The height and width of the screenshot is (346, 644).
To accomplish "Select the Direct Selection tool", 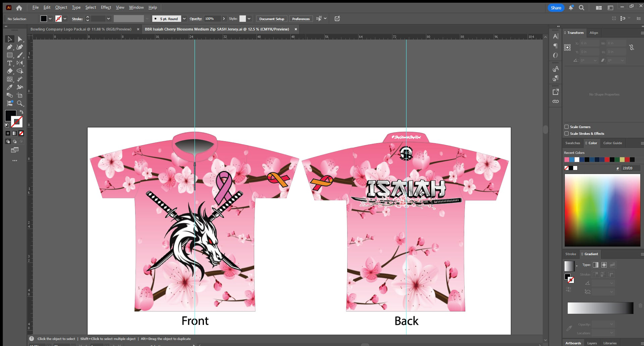I will [x=20, y=39].
